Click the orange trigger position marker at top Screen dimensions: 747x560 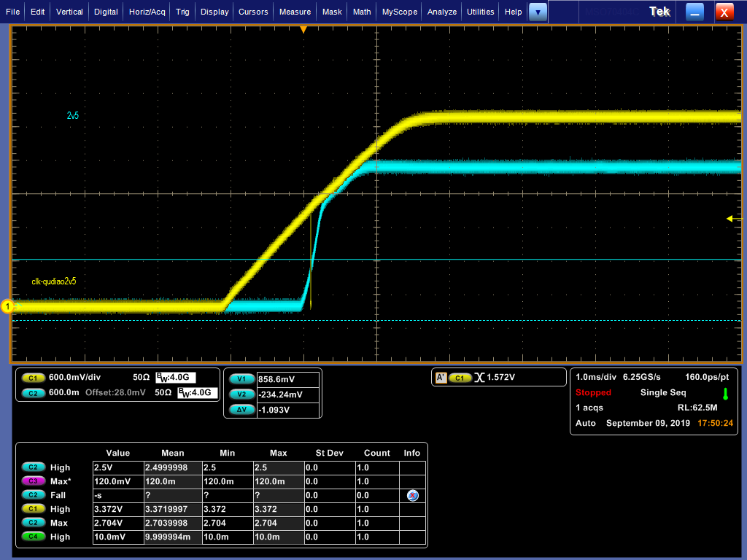[303, 30]
